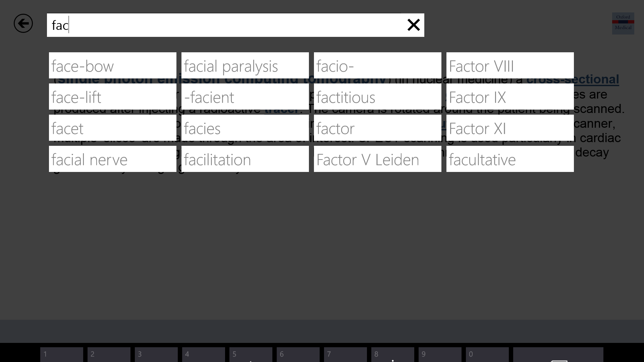
Task: Choose the 'Factor IX' entry
Action: tap(510, 97)
